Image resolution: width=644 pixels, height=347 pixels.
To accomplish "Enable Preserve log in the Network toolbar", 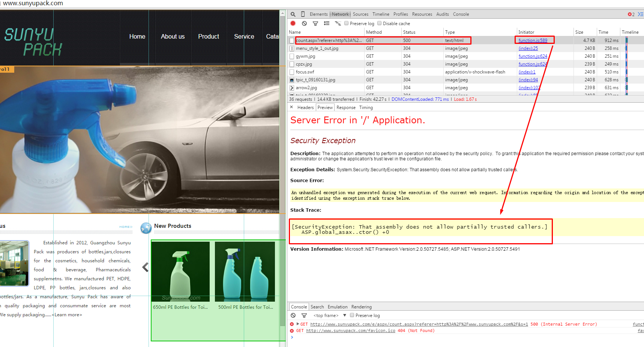I will click(347, 23).
